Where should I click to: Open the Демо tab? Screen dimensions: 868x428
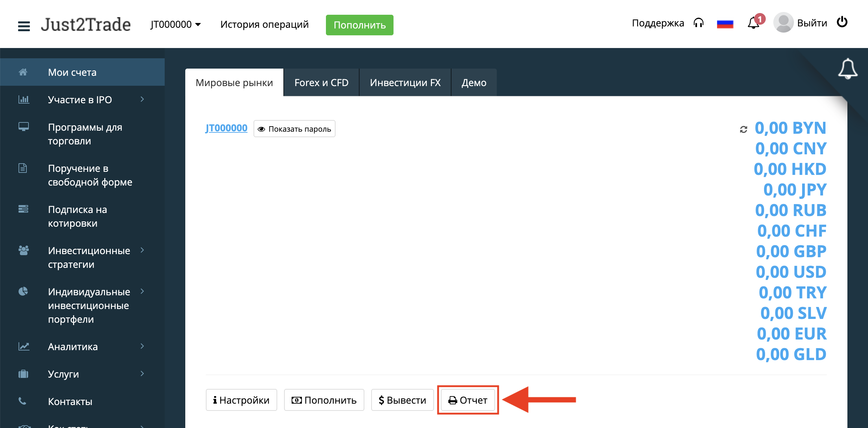pyautogui.click(x=474, y=83)
